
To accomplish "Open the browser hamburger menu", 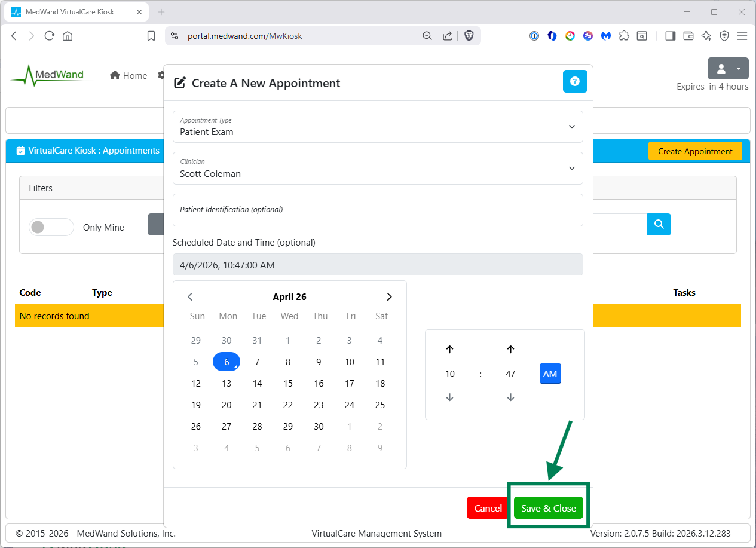I will coord(742,36).
